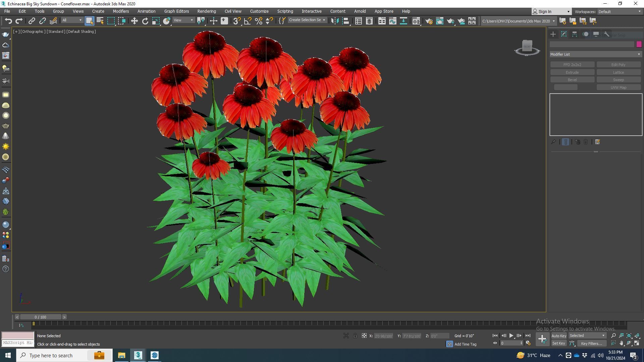This screenshot has width=644, height=362.
Task: Choose the Select and Scale tool
Action: tap(156, 21)
